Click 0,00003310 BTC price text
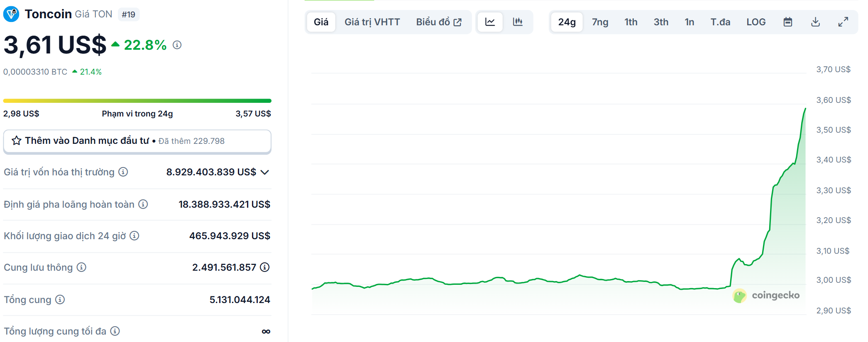Screen dimensions: 868x342 tap(35, 72)
